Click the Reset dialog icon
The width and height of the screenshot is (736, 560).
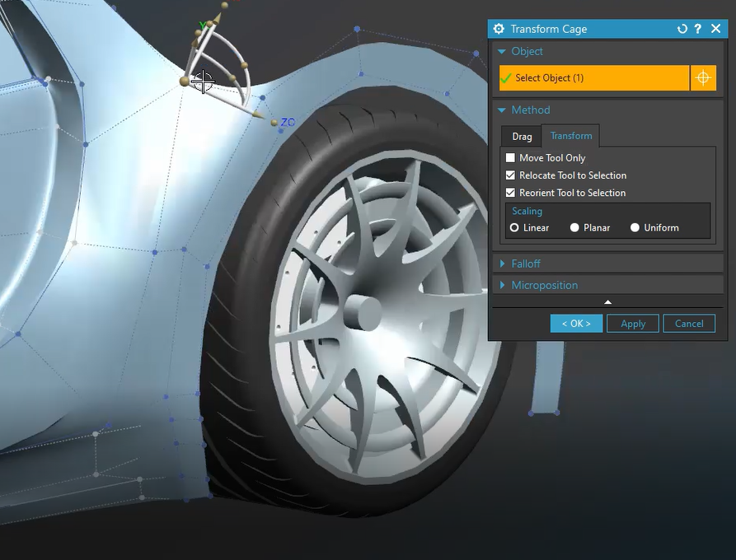pos(682,29)
